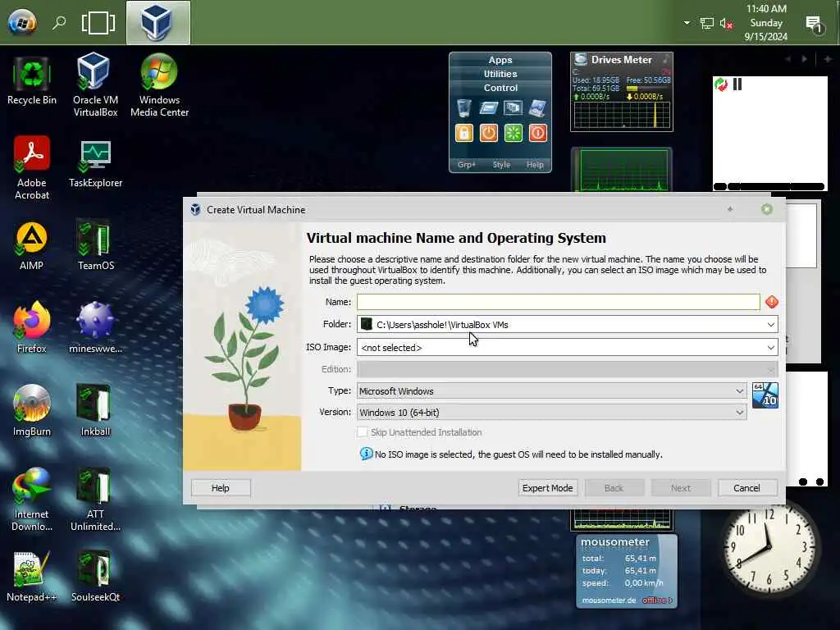
Task: Open taskbar search magnifier
Action: [59, 22]
